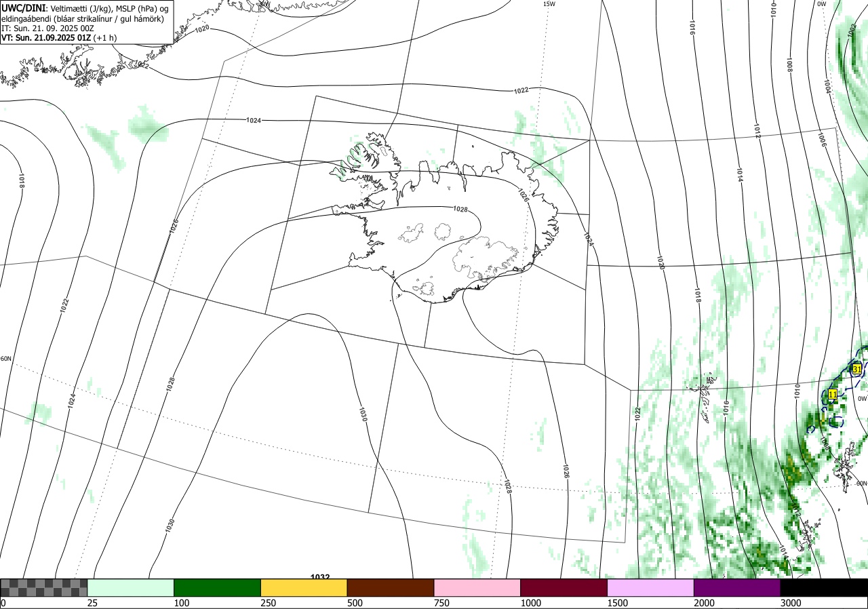Click the legend tick value '750'
The width and height of the screenshot is (868, 609).
tap(441, 603)
